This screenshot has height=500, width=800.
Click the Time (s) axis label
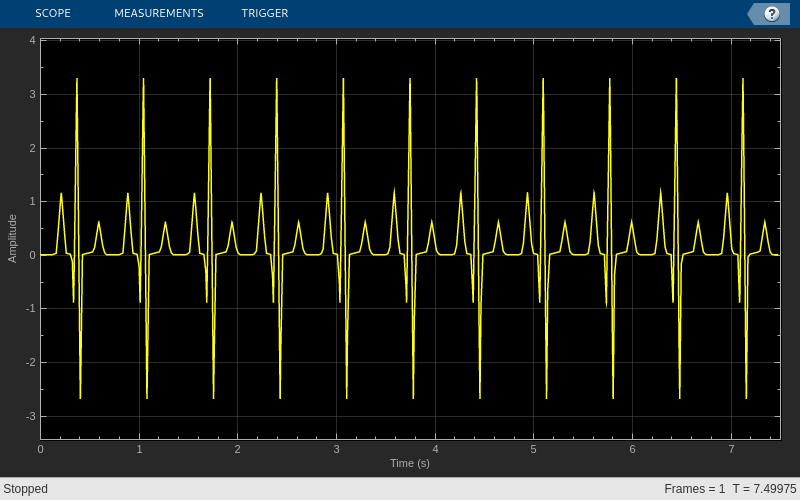tap(410, 463)
